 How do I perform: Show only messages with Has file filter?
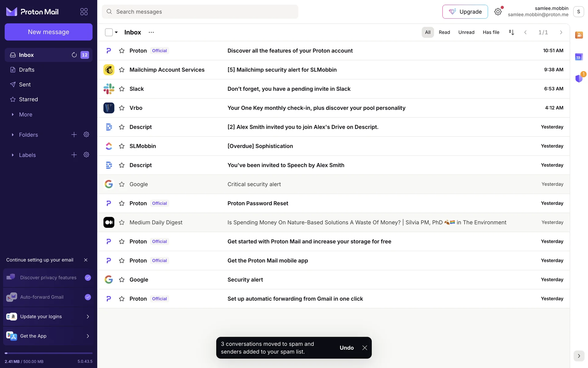(x=491, y=32)
